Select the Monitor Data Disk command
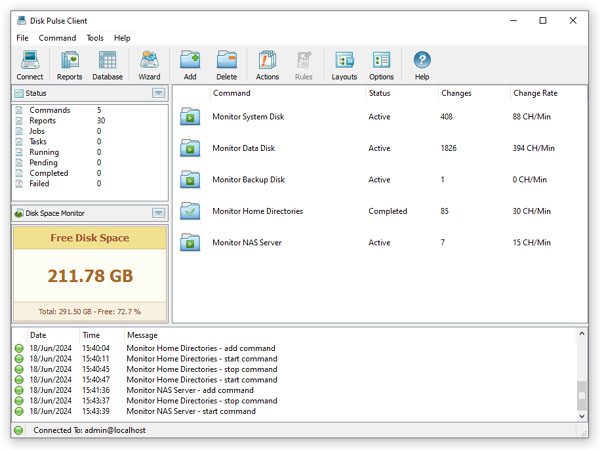This screenshot has height=450, width=600. tap(243, 148)
